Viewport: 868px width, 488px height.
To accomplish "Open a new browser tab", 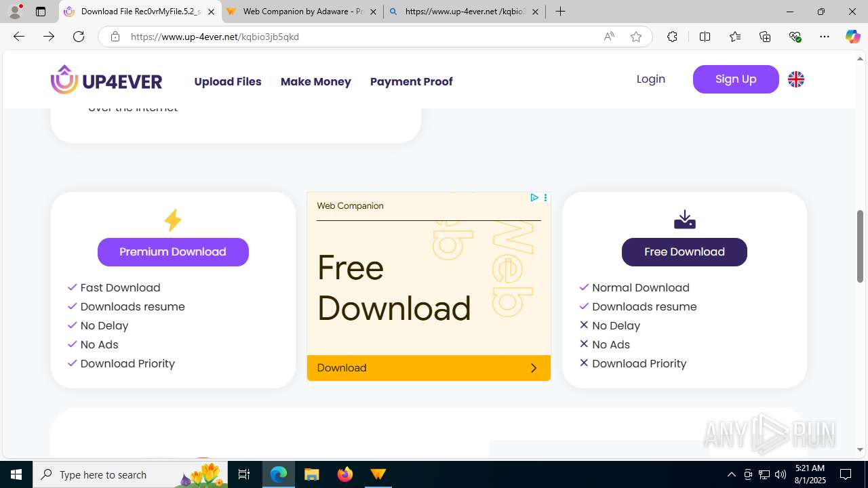I will [x=561, y=12].
